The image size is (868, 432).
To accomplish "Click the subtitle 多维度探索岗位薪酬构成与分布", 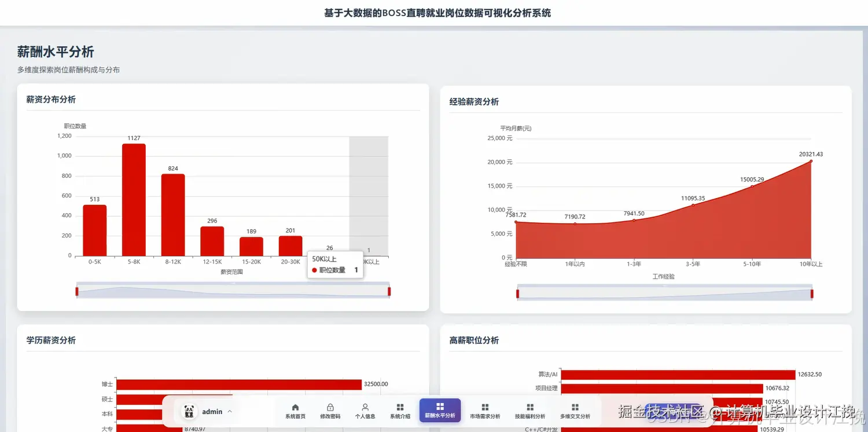I will tap(68, 69).
